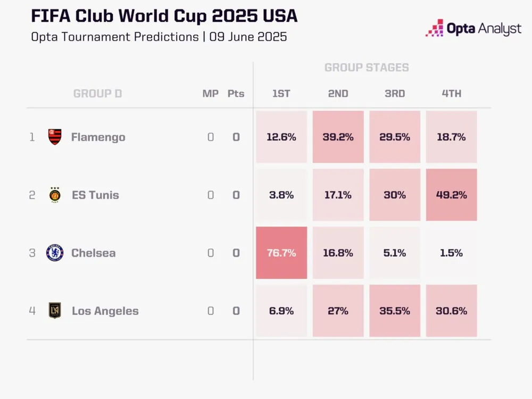Click the MP column header
The image size is (532, 399).
click(211, 94)
